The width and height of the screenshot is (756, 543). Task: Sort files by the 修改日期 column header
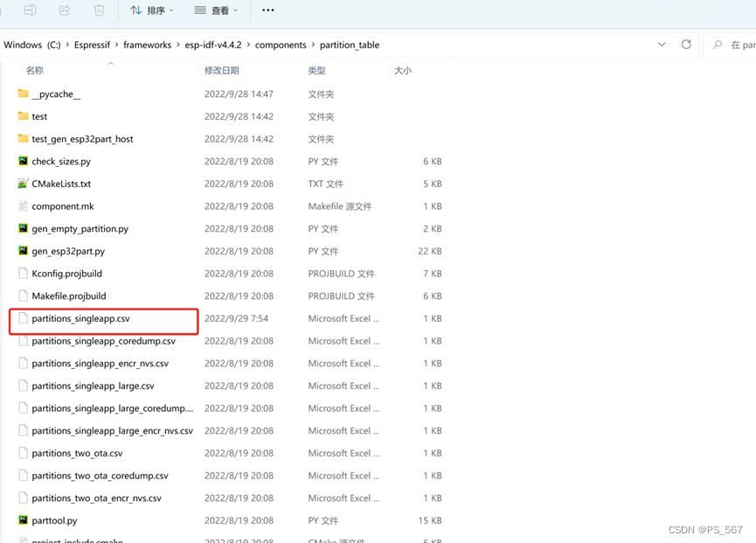[x=220, y=70]
